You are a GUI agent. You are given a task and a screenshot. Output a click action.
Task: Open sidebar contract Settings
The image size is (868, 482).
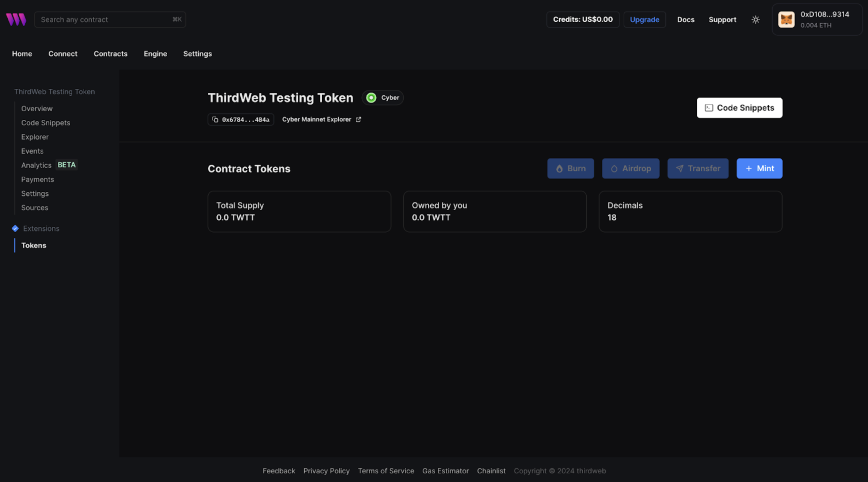pyautogui.click(x=35, y=194)
